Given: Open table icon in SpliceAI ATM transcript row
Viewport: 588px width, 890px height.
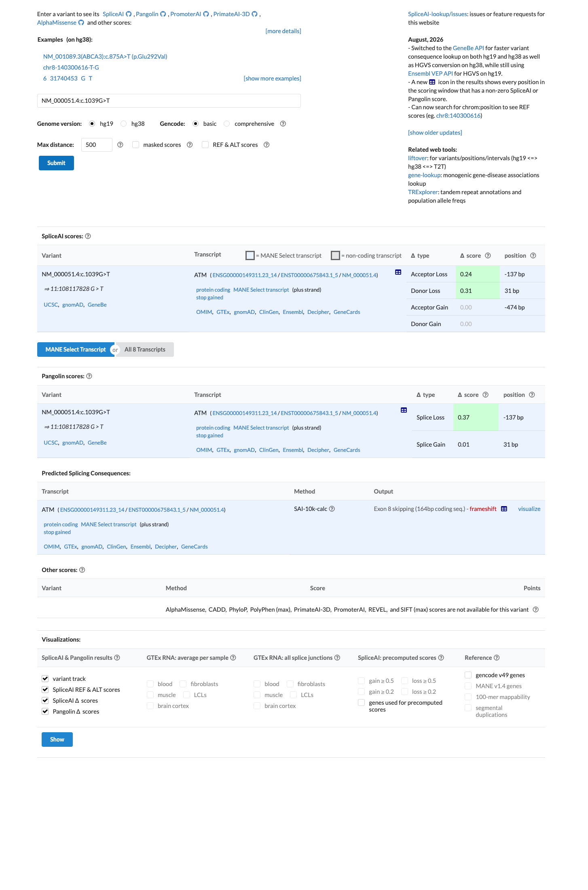Looking at the screenshot, I should coord(398,272).
